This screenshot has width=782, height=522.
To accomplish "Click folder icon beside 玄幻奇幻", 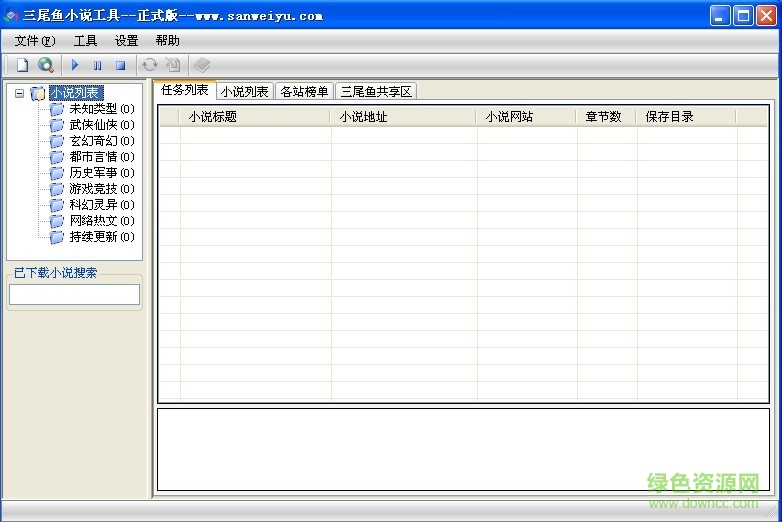I will pos(57,141).
